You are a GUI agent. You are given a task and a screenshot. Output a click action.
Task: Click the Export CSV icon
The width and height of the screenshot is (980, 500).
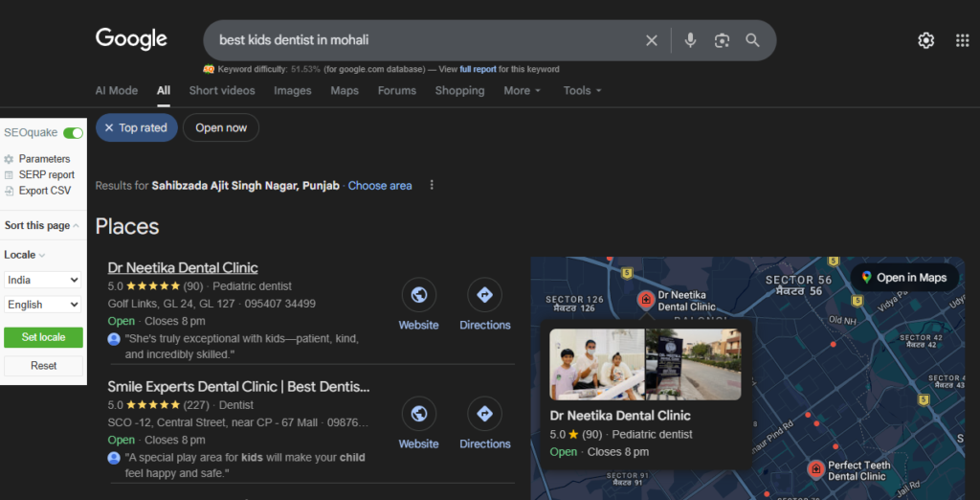coord(9,191)
